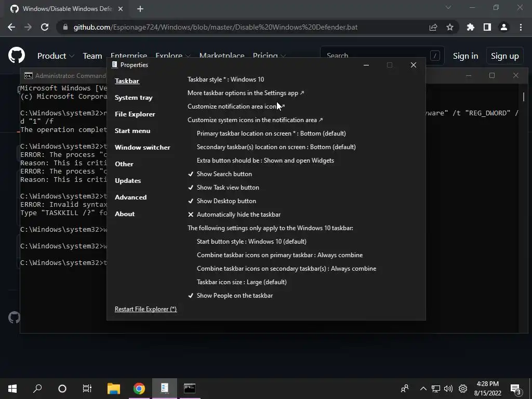Screen dimensions: 532x399
Task: Click the GitHub search field
Action: [382, 56]
